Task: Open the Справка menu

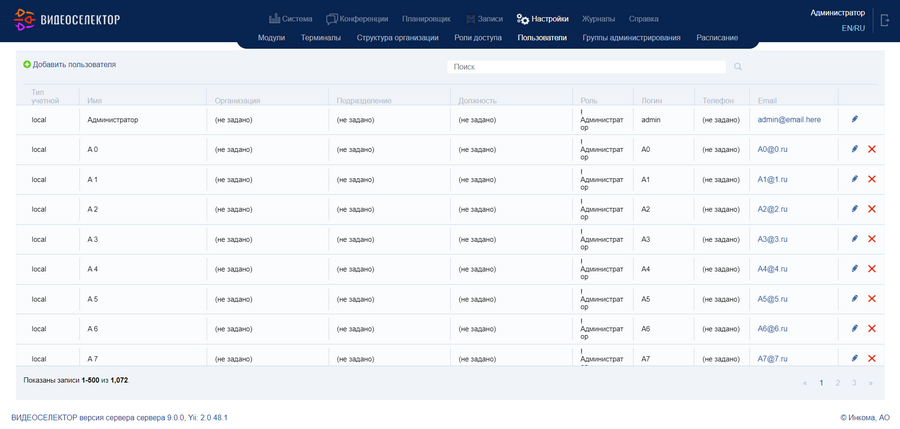Action: [644, 19]
